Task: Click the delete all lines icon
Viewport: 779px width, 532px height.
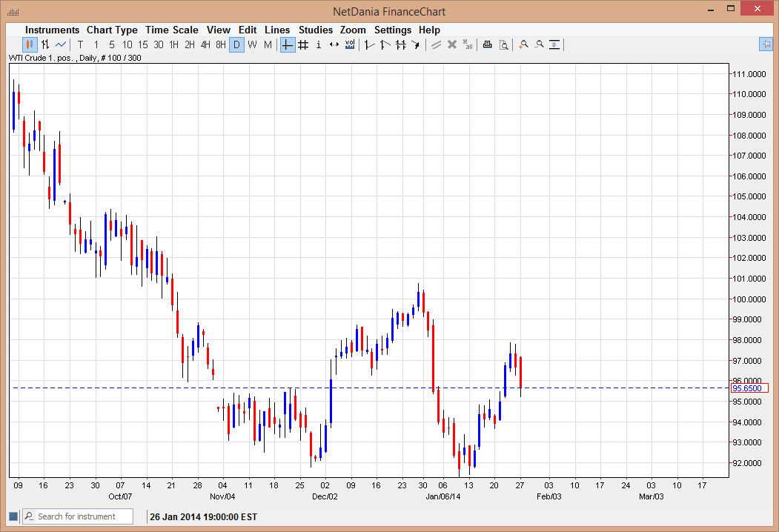Action: (x=468, y=44)
